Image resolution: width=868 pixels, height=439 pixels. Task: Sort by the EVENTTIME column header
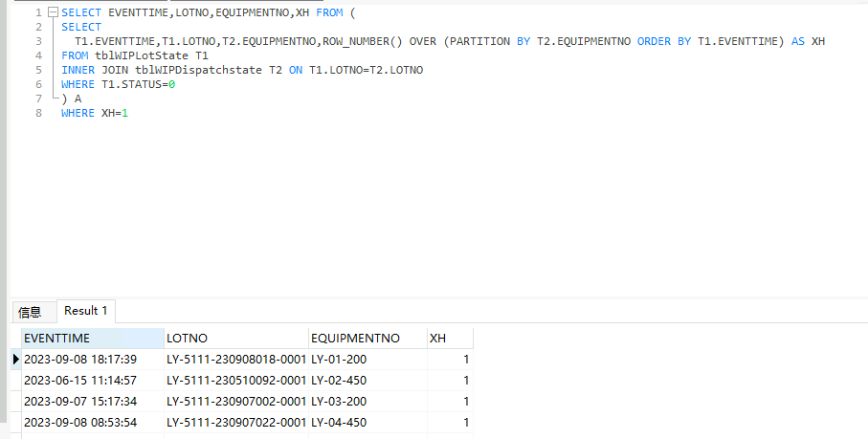point(93,338)
